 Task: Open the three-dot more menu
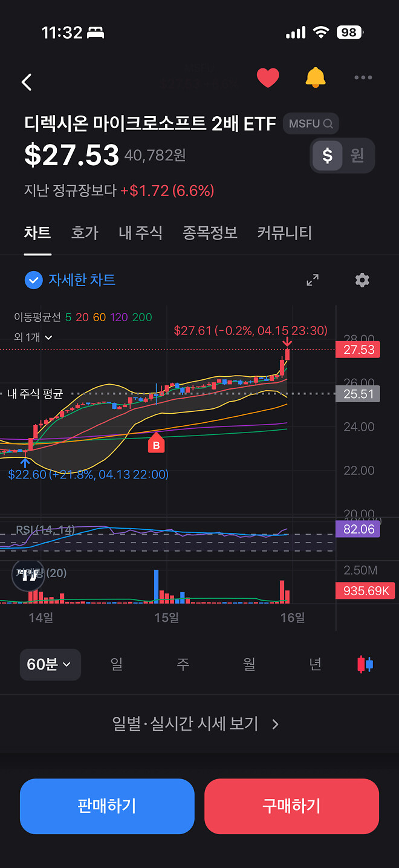pyautogui.click(x=363, y=77)
